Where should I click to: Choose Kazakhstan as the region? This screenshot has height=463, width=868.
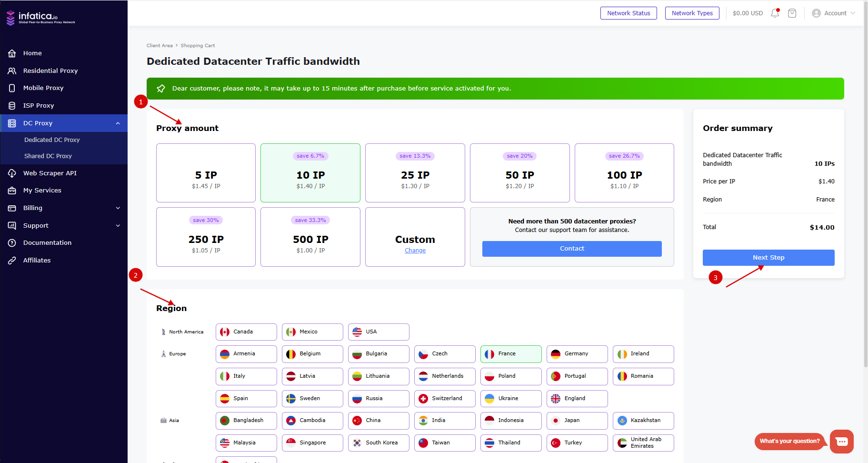tap(643, 421)
